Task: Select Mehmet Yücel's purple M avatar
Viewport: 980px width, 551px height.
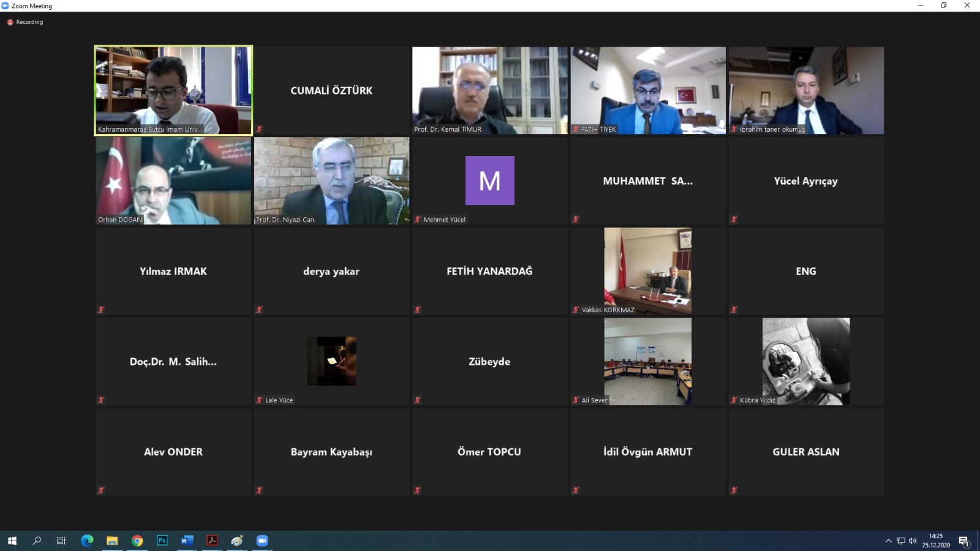Action: pos(489,181)
